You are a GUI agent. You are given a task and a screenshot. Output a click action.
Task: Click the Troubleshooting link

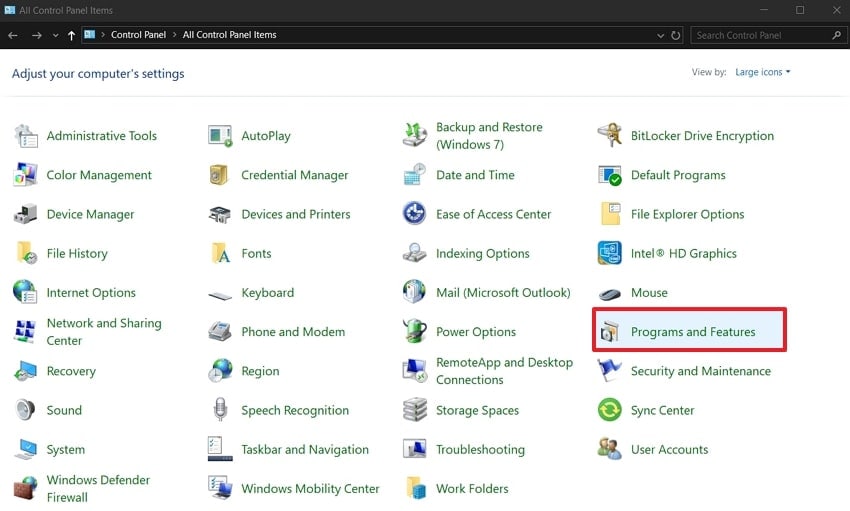tap(480, 450)
